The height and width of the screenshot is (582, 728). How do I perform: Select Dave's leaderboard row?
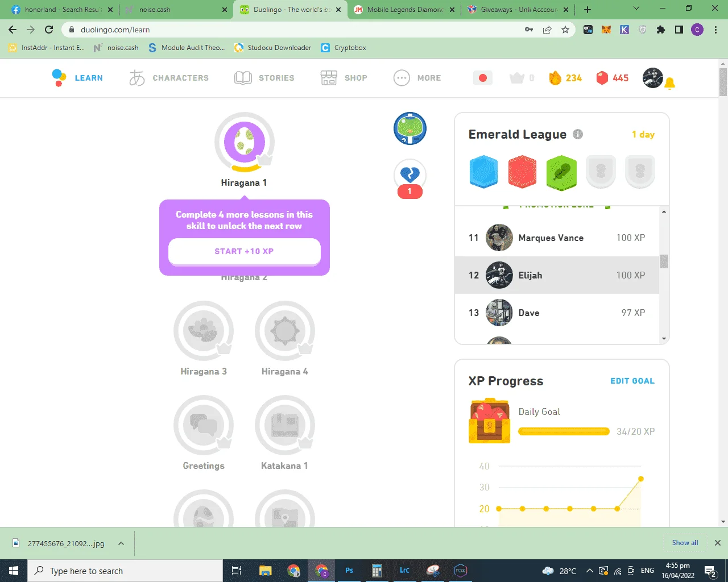(557, 313)
